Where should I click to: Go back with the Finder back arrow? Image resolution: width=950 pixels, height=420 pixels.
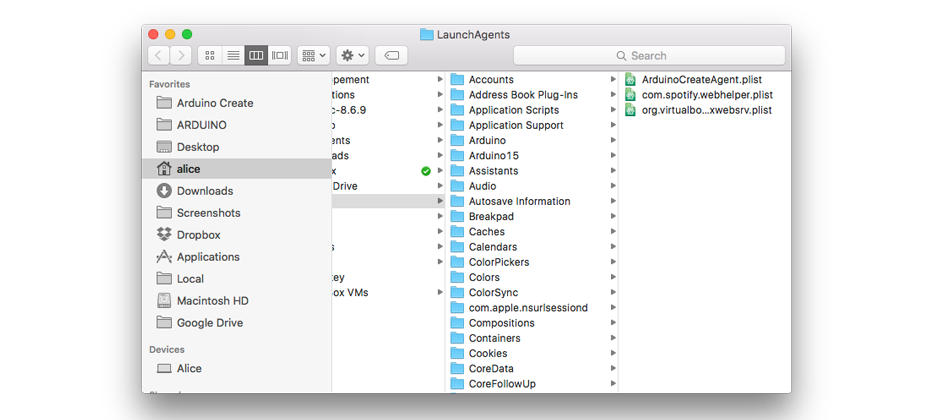158,55
